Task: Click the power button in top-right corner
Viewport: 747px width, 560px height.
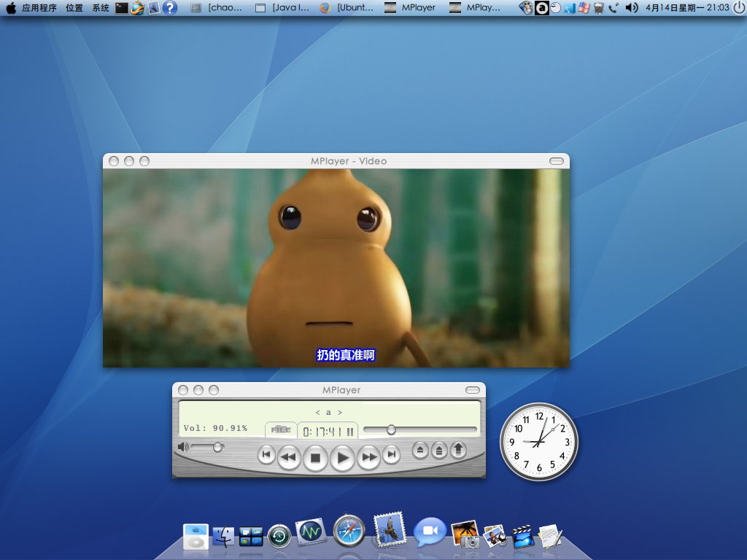Action: (739, 7)
